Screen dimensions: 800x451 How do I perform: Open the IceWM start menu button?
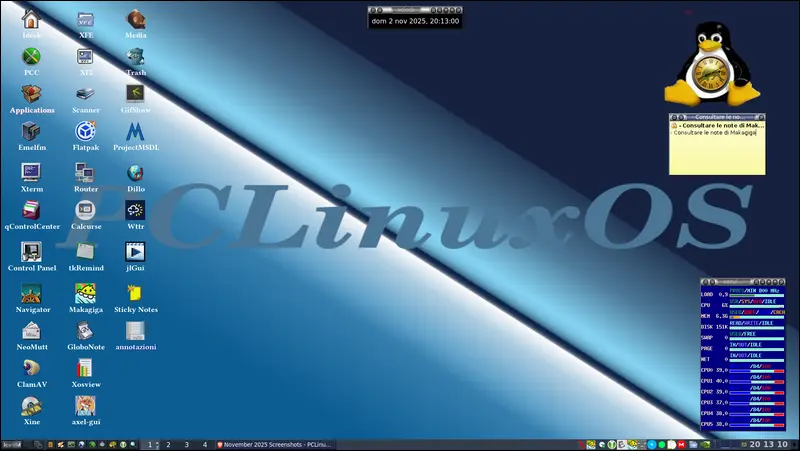(x=12, y=445)
